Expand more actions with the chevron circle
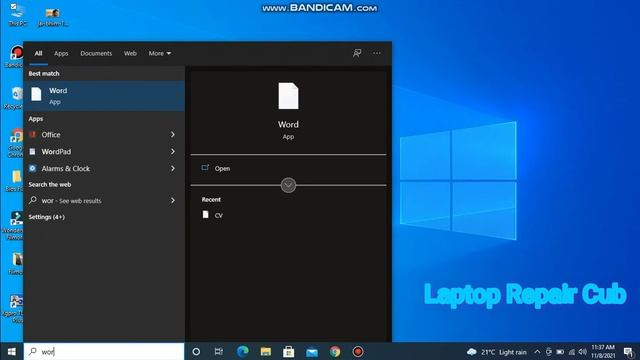This screenshot has height=360, width=640. click(x=288, y=185)
